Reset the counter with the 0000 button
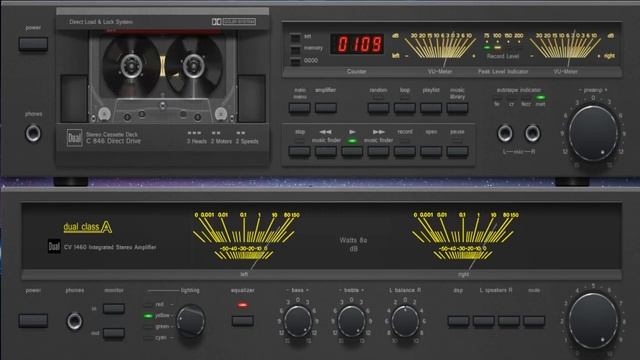Screen dimensions: 640x360 (295, 62)
